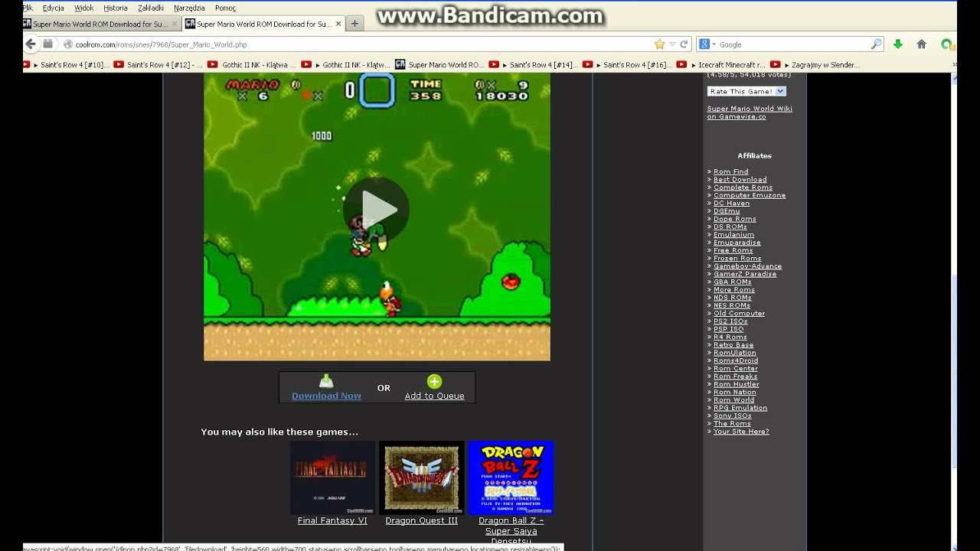Switch to the first Super Mario World tab
Screen dimensions: 980x551
pyautogui.click(x=101, y=24)
